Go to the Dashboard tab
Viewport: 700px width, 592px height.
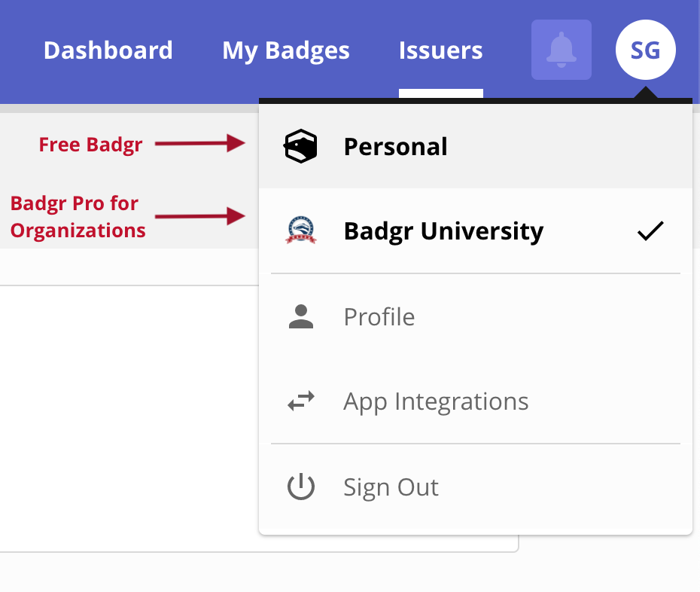point(108,50)
